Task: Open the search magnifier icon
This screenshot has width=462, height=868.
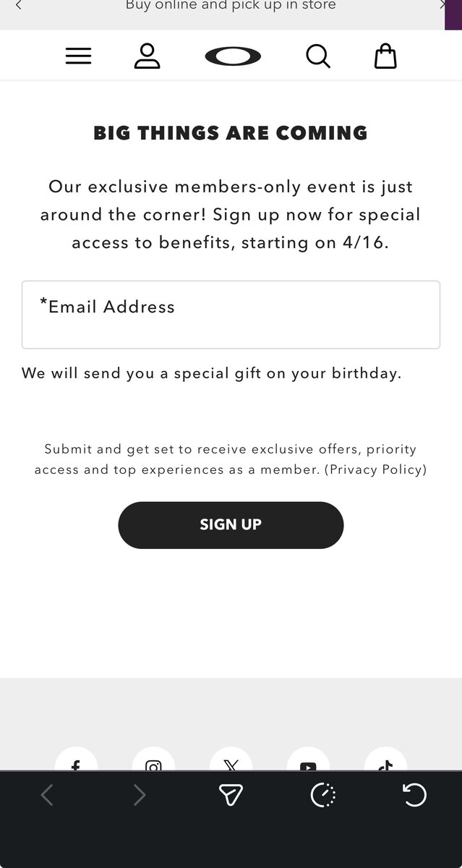Action: click(x=317, y=56)
